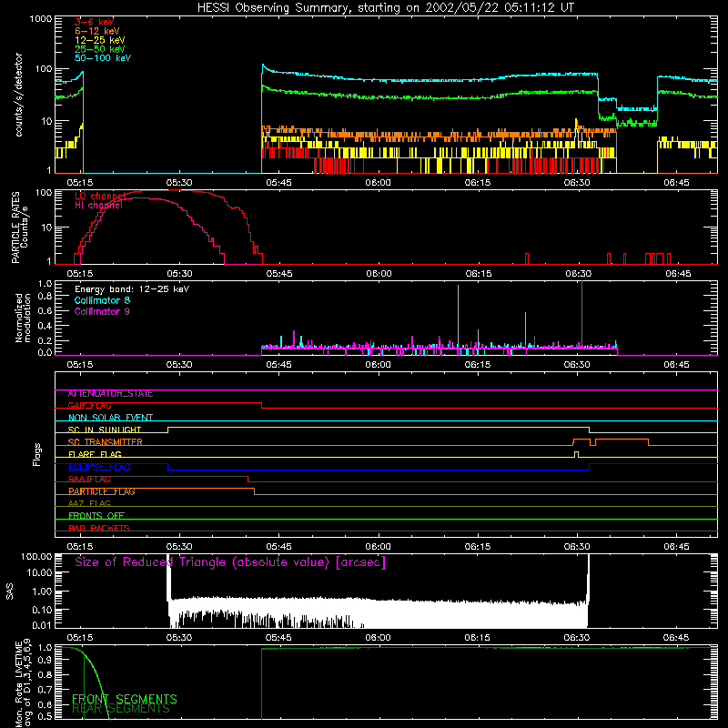Viewport: 728px width, 728px height.
Task: Click the NON_SOLAR_EVENT flag label
Action: [x=110, y=418]
